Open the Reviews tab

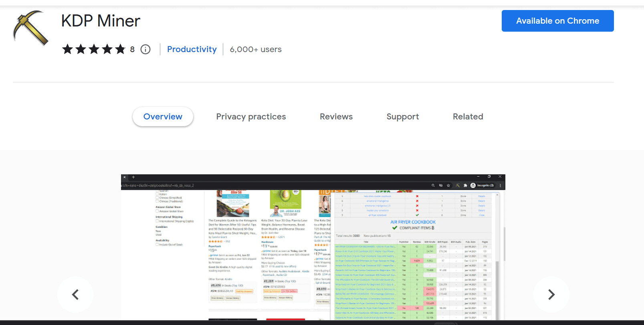pos(336,117)
